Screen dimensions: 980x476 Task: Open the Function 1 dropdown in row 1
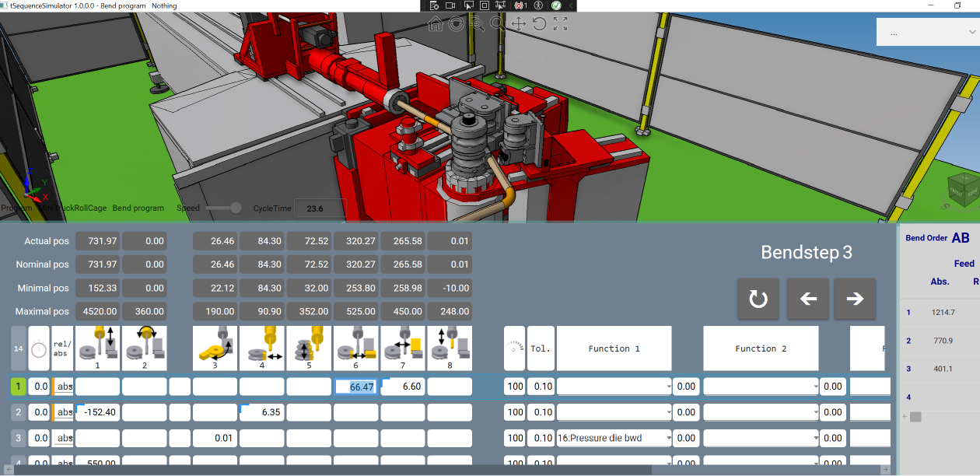coord(614,387)
